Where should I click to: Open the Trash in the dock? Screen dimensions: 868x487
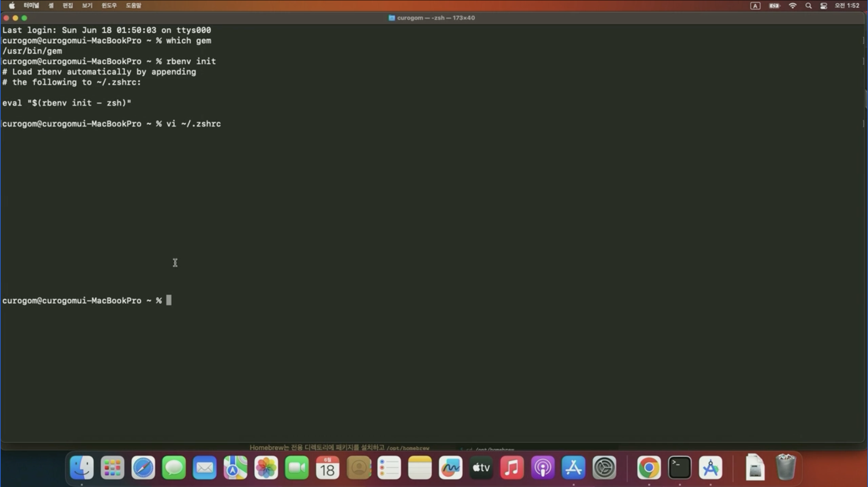point(785,467)
